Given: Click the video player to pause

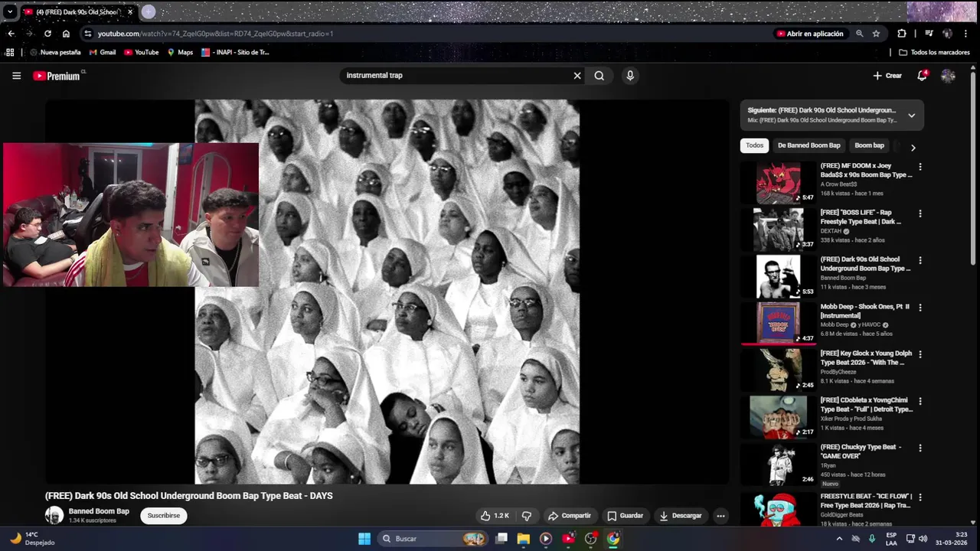Looking at the screenshot, I should pyautogui.click(x=387, y=292).
